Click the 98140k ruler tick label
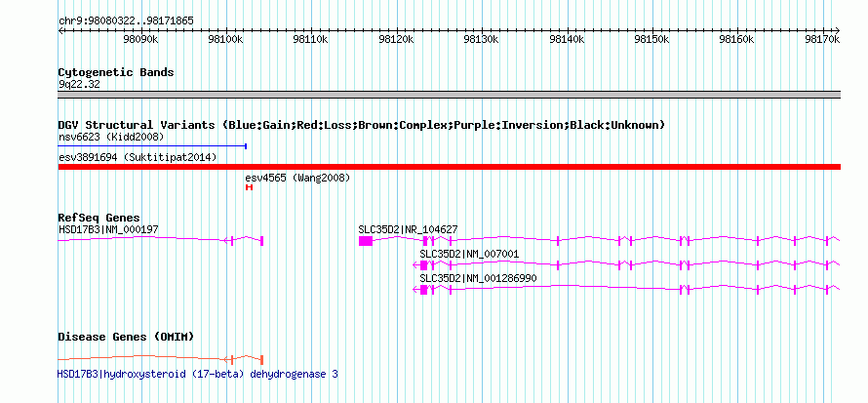This screenshot has height=403, width=868. point(568,40)
